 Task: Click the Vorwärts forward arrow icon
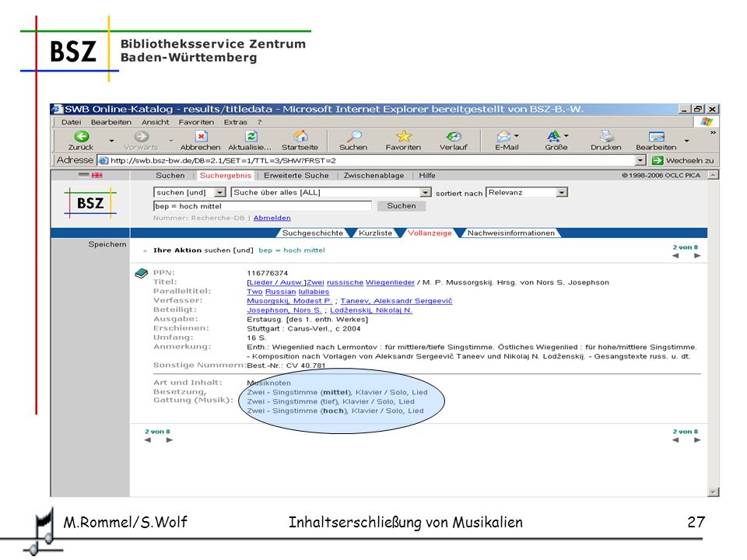(141, 137)
